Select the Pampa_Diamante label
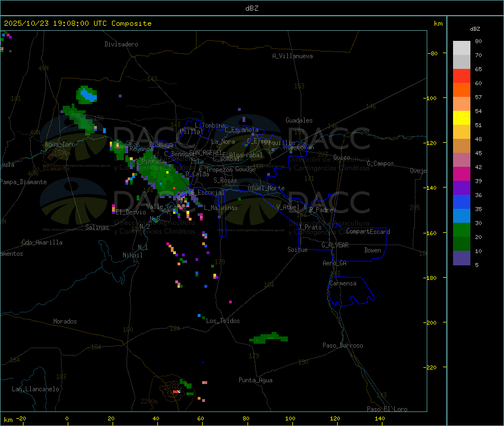The height and width of the screenshot is (426, 504). (23, 182)
